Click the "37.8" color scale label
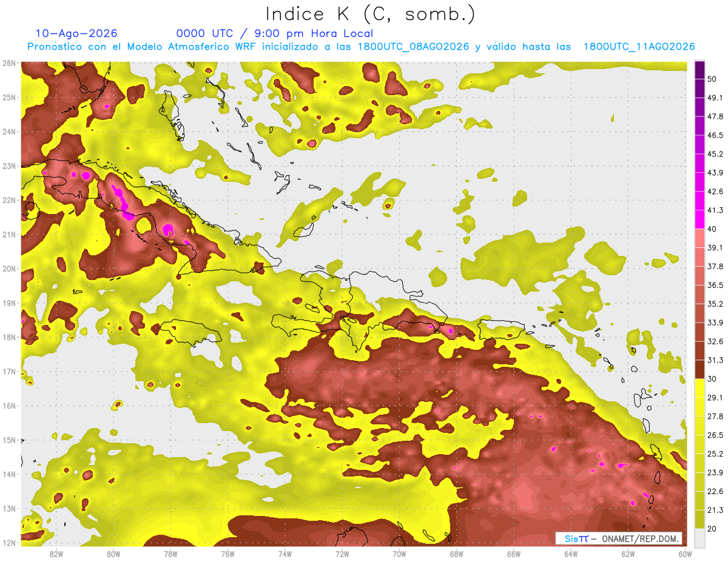Screen dimensions: 728x562 tap(715, 266)
